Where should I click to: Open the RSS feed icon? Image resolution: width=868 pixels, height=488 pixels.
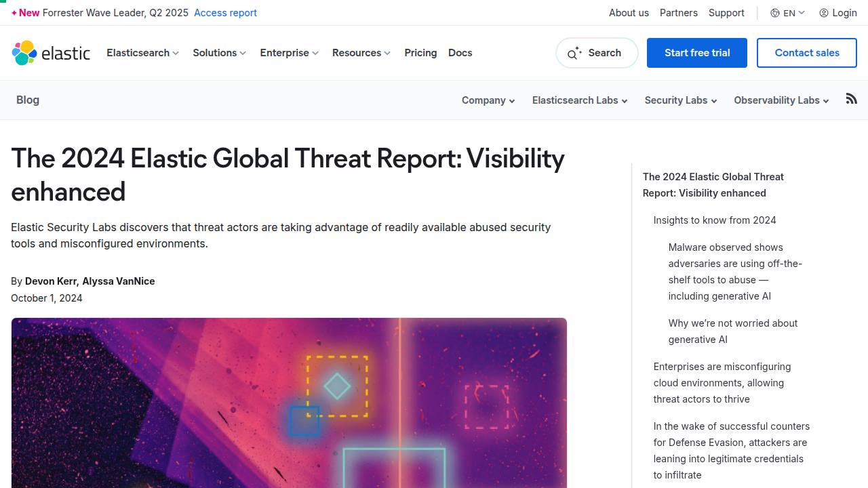click(x=852, y=99)
